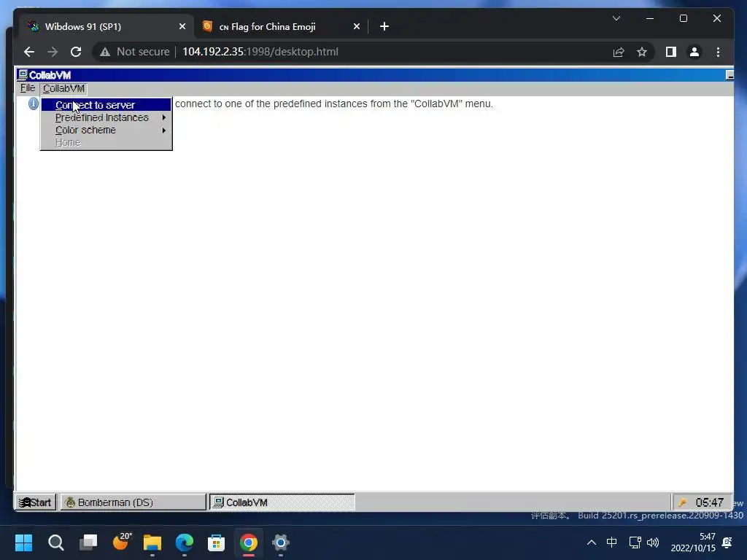Viewport: 747px width, 560px height.
Task: Open the system clock showing 2022/10/15
Action: 693,542
